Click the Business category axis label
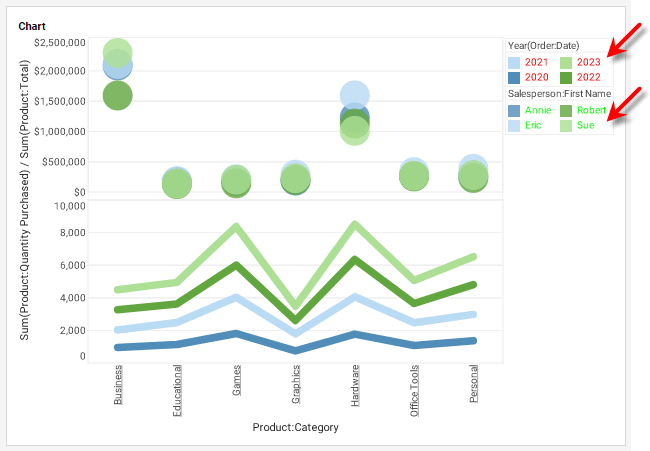The height and width of the screenshot is (451, 650). point(118,385)
